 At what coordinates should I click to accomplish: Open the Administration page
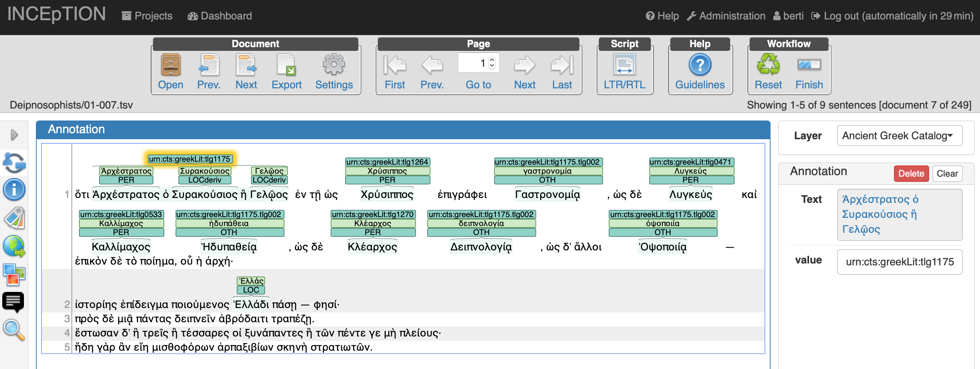pos(726,16)
